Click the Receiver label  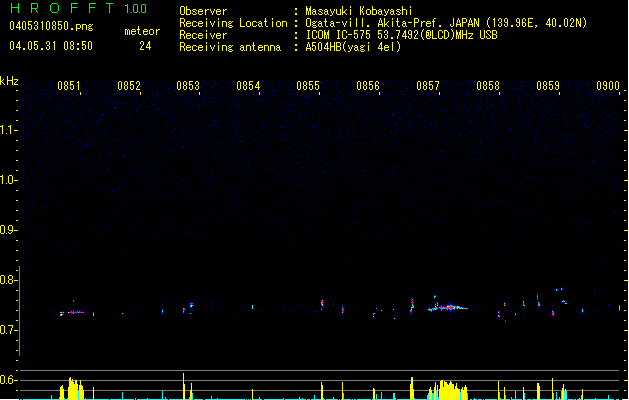tap(203, 35)
